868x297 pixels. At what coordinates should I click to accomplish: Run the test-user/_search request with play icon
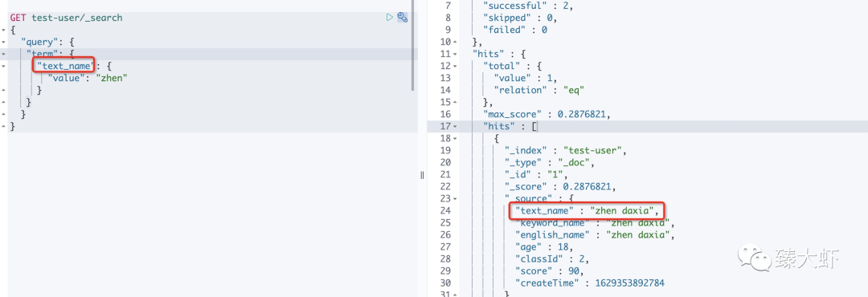(390, 18)
